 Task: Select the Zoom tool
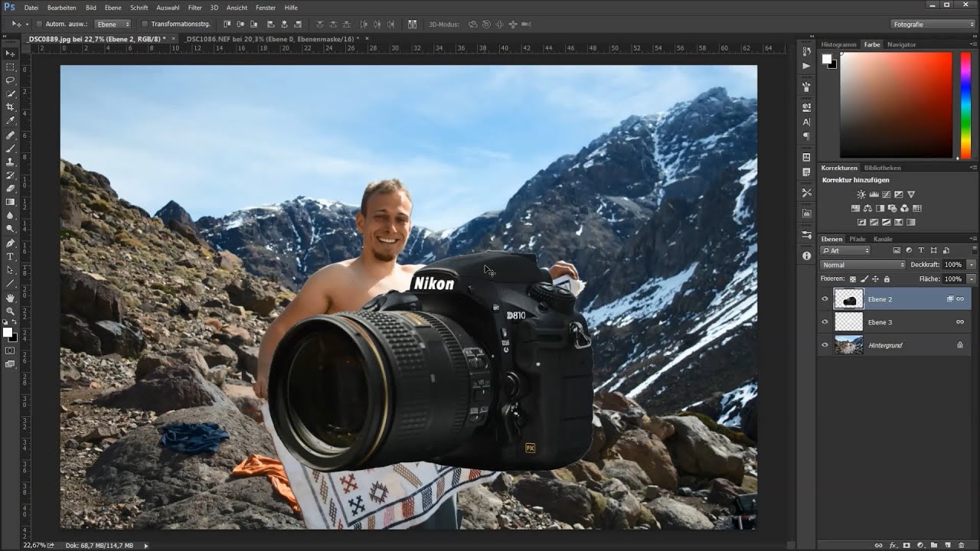click(11, 311)
